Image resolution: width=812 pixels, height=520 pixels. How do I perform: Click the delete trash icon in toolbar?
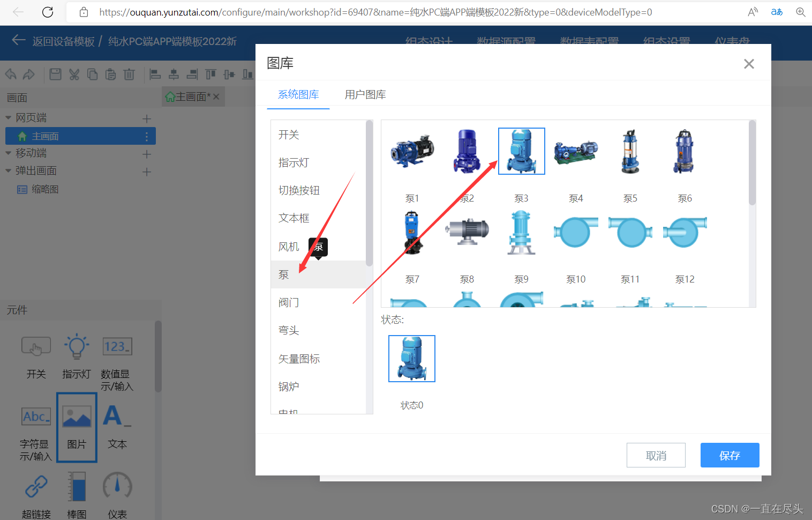pyautogui.click(x=129, y=74)
